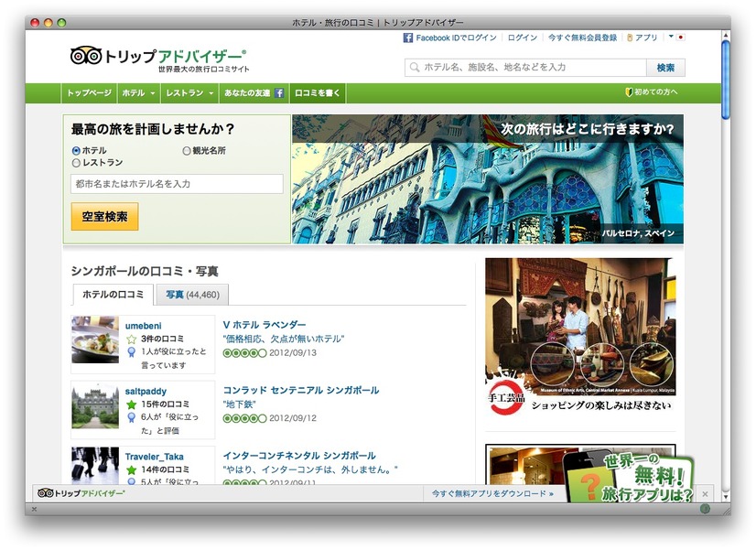Click the green star badge under saltpaddy
756x550 pixels.
tap(131, 404)
